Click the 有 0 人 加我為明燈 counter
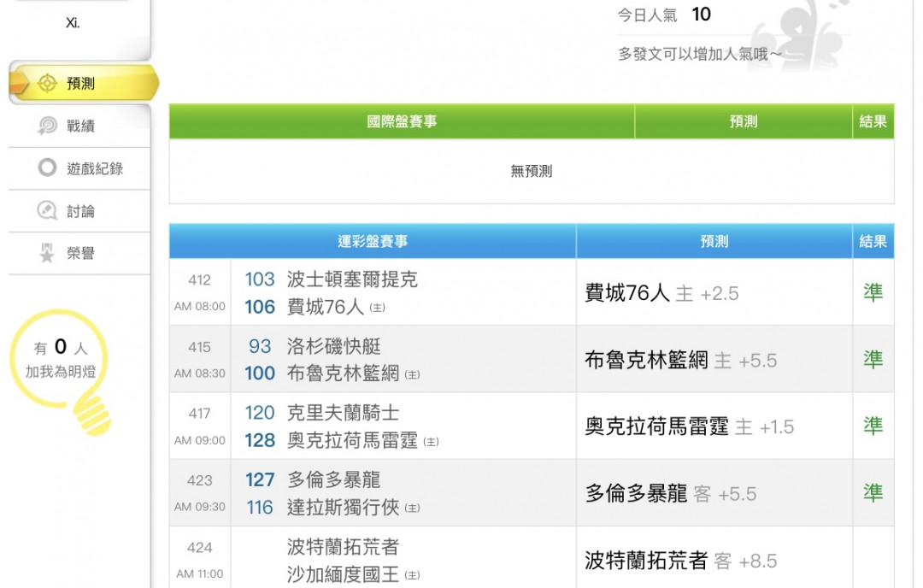Screen dimensions: 923x588 coord(60,358)
